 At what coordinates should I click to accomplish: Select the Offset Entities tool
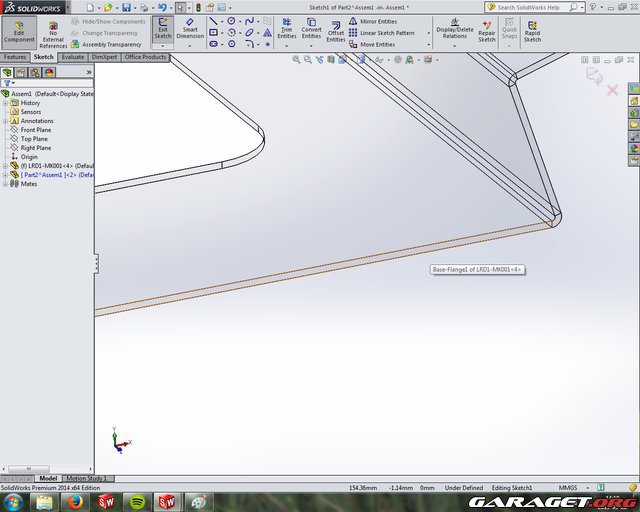point(336,31)
